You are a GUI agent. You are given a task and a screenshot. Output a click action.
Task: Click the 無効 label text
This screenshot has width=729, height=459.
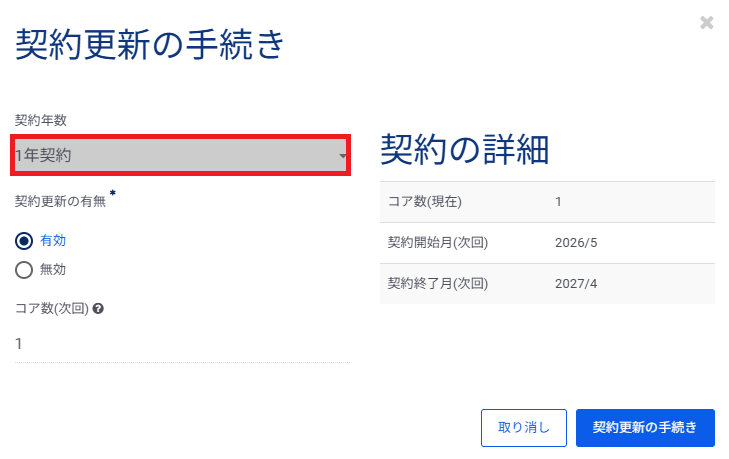point(53,269)
